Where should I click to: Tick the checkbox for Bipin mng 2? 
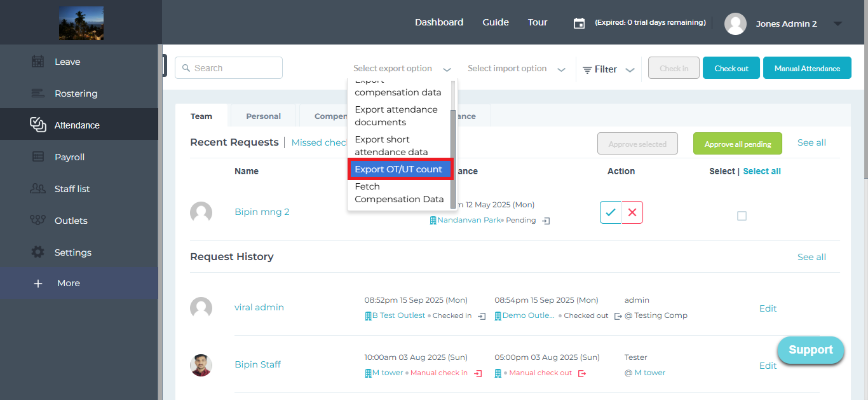pyautogui.click(x=742, y=216)
